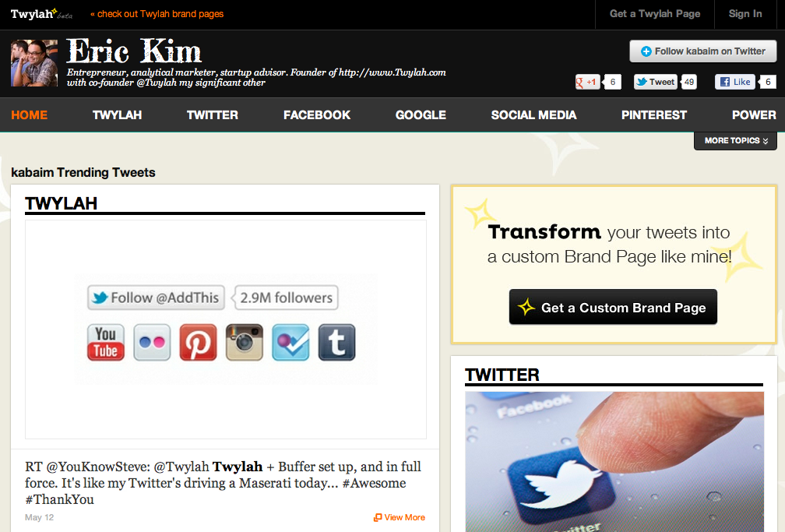Click the Foursquare checkmark icon

(x=290, y=342)
